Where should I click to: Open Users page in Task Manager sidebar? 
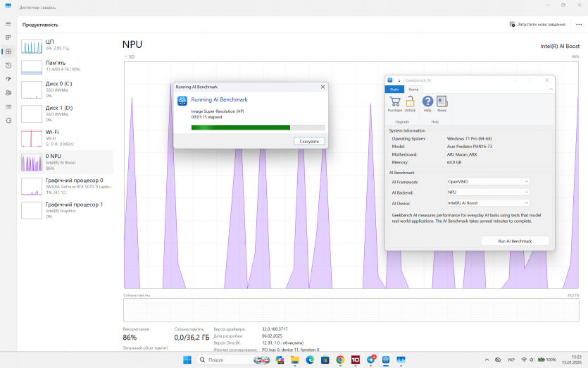(8, 92)
